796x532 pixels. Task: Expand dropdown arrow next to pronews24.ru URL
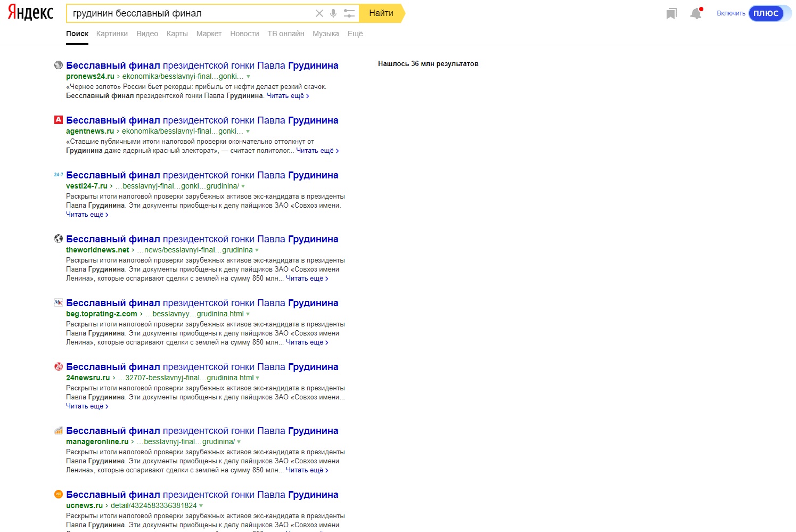pyautogui.click(x=248, y=77)
